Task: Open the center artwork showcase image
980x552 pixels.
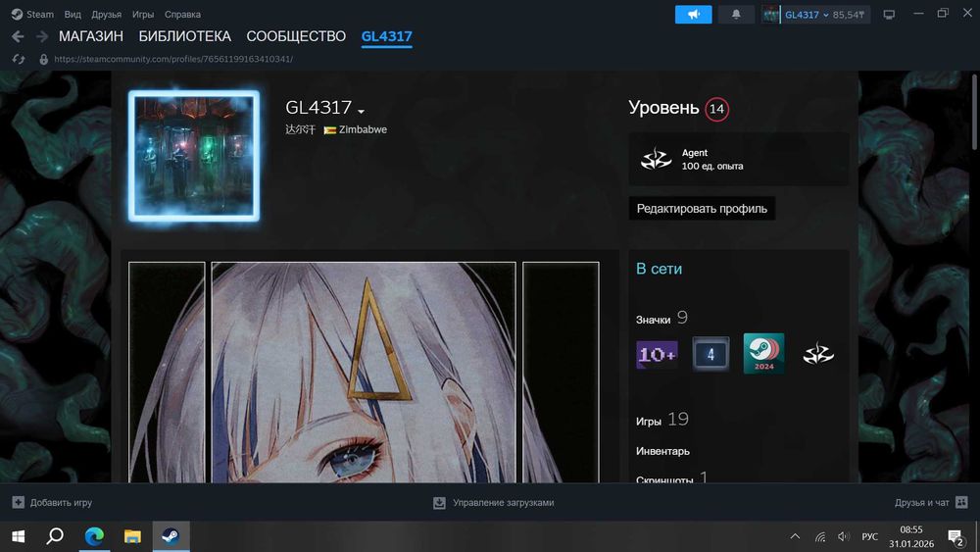Action: coord(364,372)
